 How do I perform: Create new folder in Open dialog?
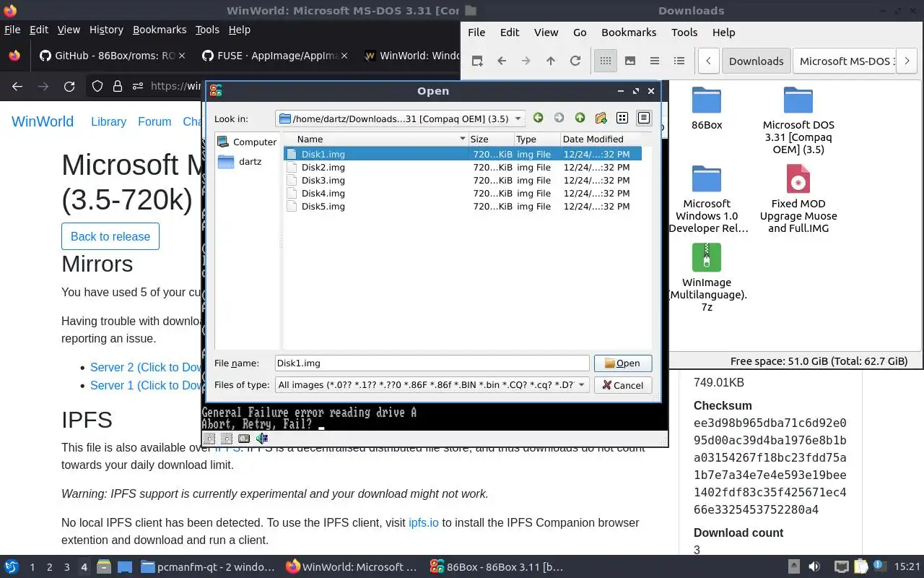pos(601,118)
